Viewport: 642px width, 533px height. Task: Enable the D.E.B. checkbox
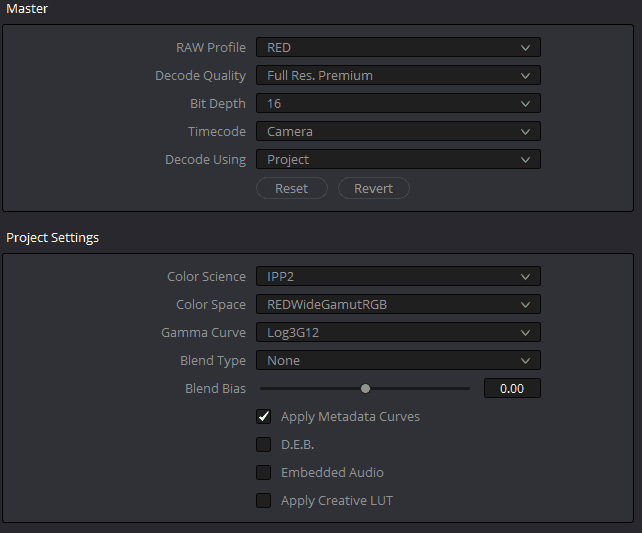(263, 445)
